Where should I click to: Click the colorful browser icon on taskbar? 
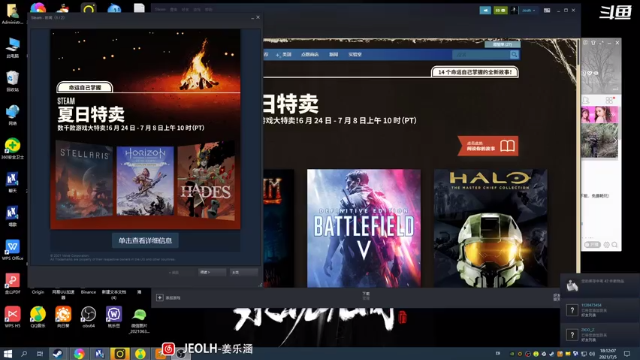coord(79,353)
